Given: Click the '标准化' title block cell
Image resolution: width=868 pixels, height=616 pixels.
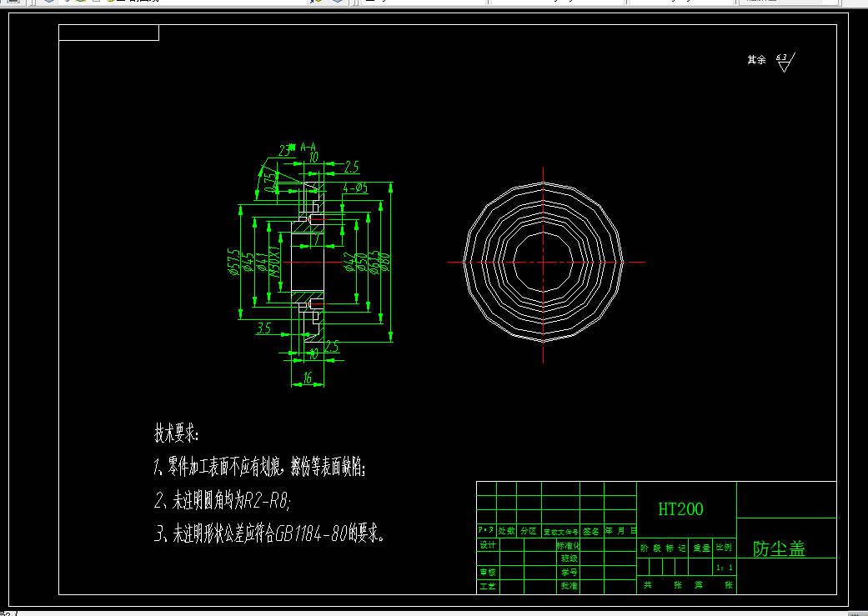Looking at the screenshot, I should pos(568,545).
